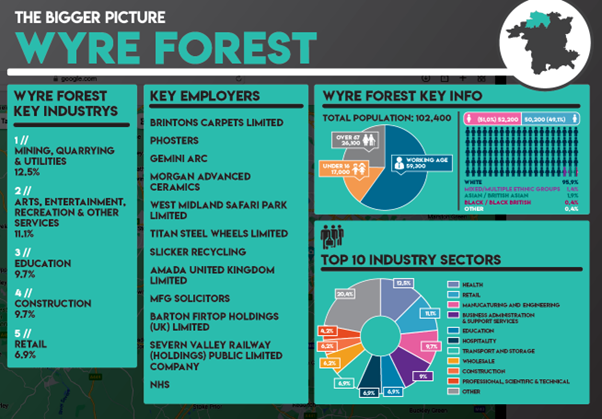Select the Asian / British Asian row

tap(521, 195)
